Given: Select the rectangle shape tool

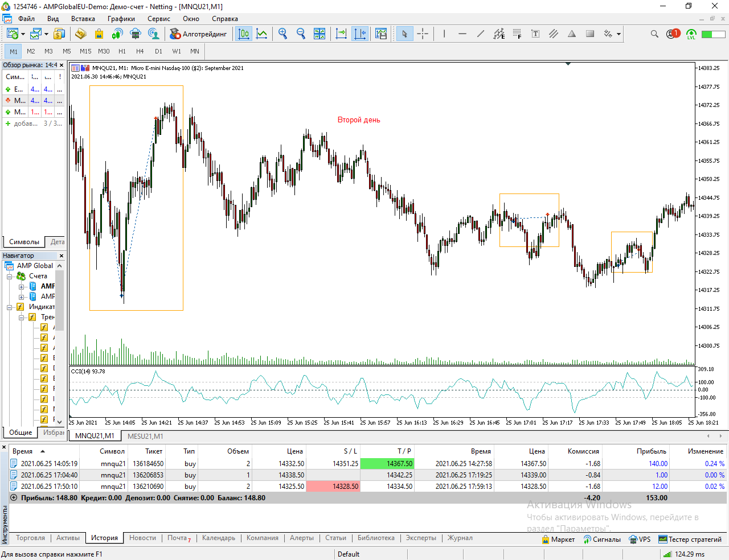Looking at the screenshot, I should [590, 34].
